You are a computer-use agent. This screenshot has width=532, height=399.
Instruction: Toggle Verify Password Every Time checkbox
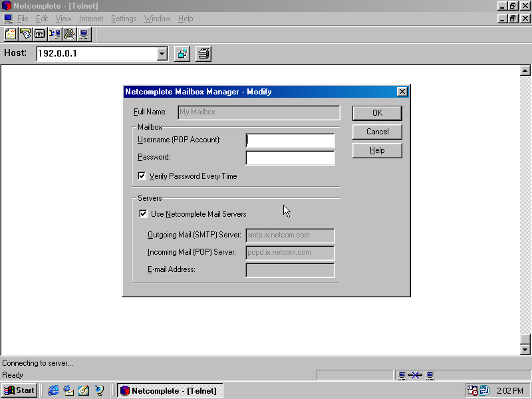[142, 176]
